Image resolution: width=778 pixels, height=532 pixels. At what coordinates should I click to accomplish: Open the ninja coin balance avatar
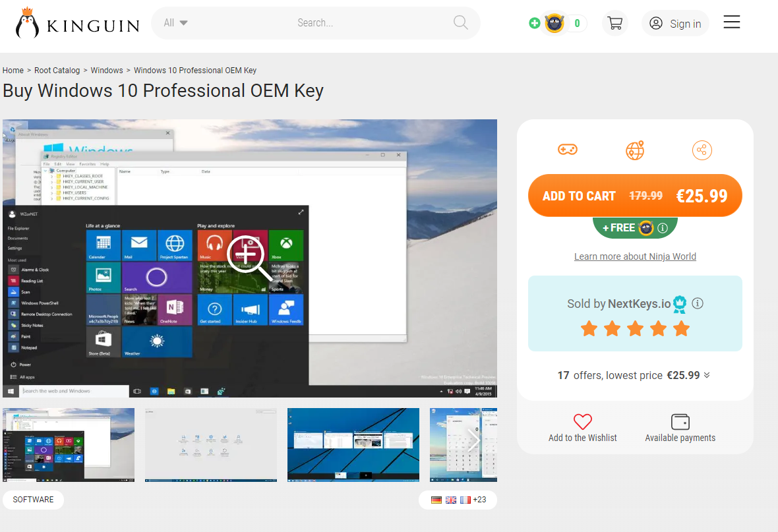(554, 23)
